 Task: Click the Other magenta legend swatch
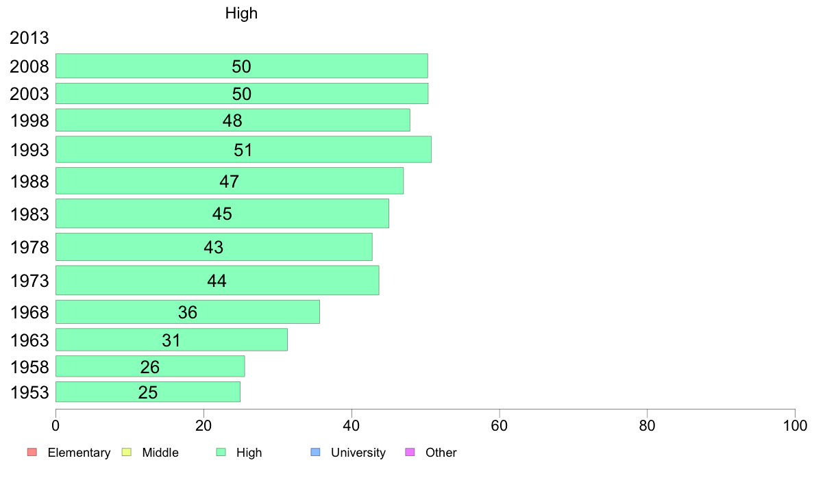click(410, 452)
